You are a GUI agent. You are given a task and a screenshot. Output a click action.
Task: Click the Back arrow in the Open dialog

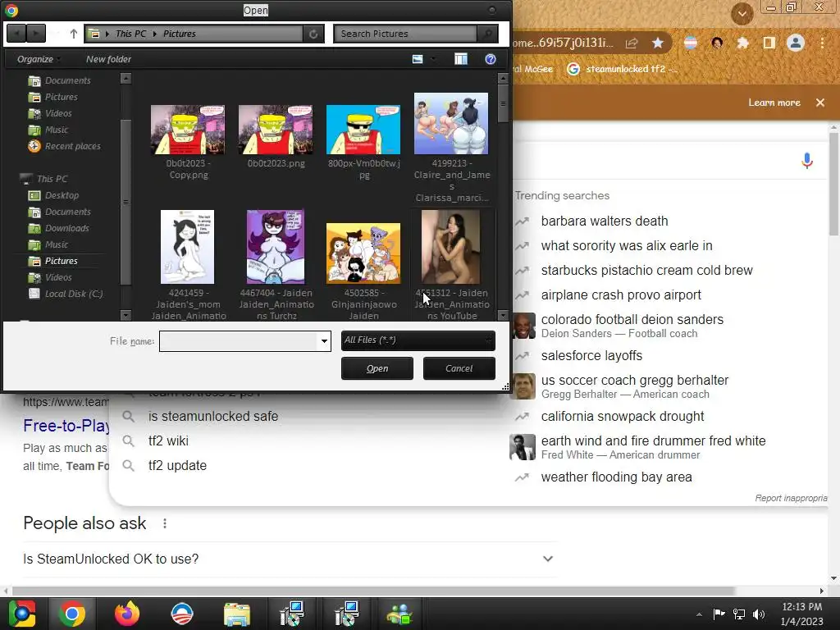pyautogui.click(x=16, y=34)
